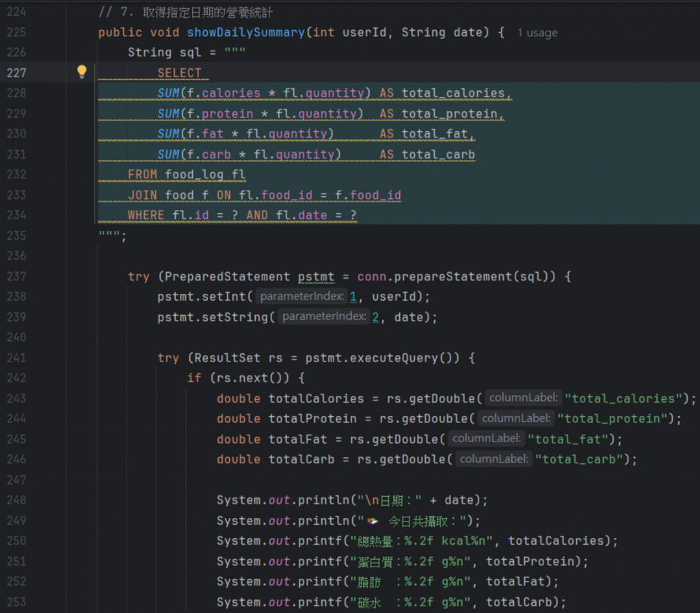The image size is (700, 613).
Task: Click total_carb alias in the SQL query
Action: pos(438,154)
